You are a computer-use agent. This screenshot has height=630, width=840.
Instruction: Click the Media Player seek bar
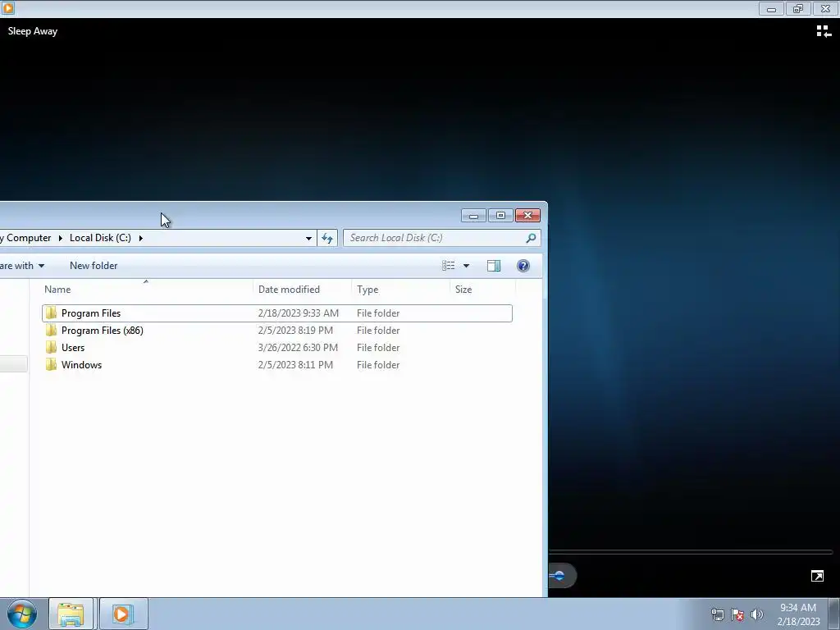(x=691, y=552)
